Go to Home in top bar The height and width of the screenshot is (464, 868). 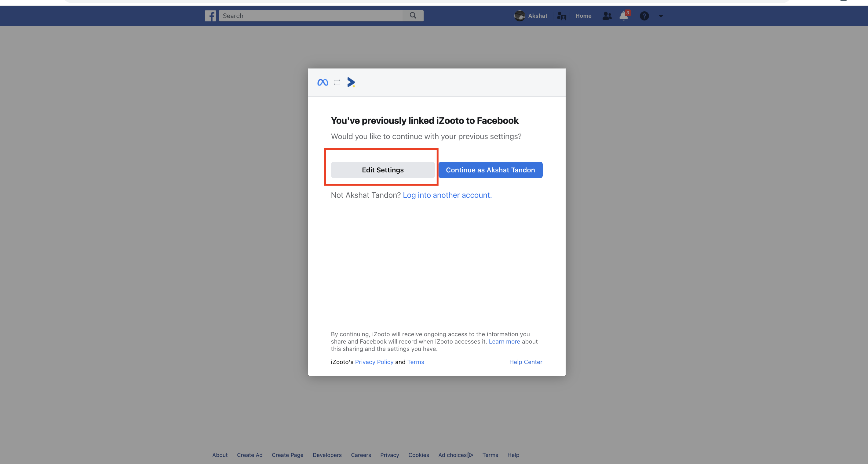(x=583, y=16)
